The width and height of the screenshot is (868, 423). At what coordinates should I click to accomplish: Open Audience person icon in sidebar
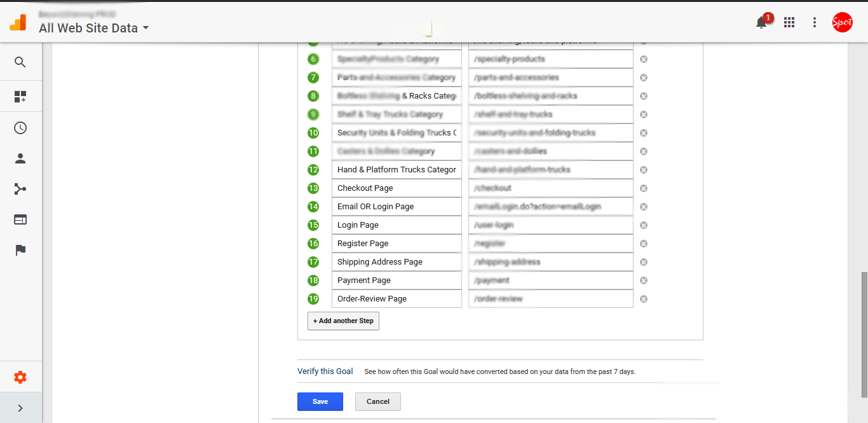click(x=20, y=158)
